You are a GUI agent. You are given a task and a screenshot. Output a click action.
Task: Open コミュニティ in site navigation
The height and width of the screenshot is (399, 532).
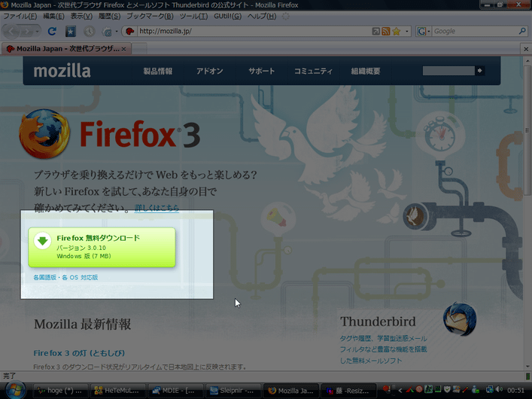(313, 71)
